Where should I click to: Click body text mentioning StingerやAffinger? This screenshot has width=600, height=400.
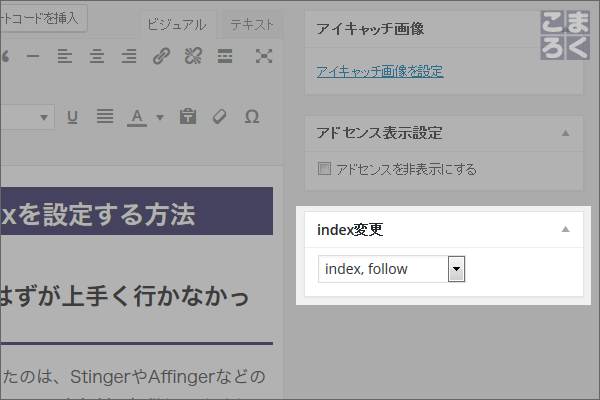133,377
